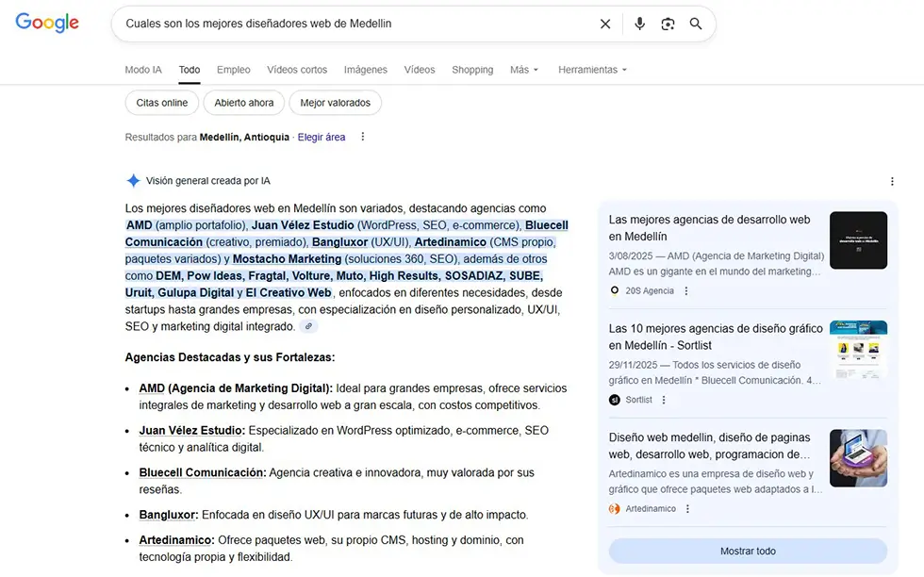Enable the Abierto ahora filter
This screenshot has width=924, height=577.
coord(243,103)
